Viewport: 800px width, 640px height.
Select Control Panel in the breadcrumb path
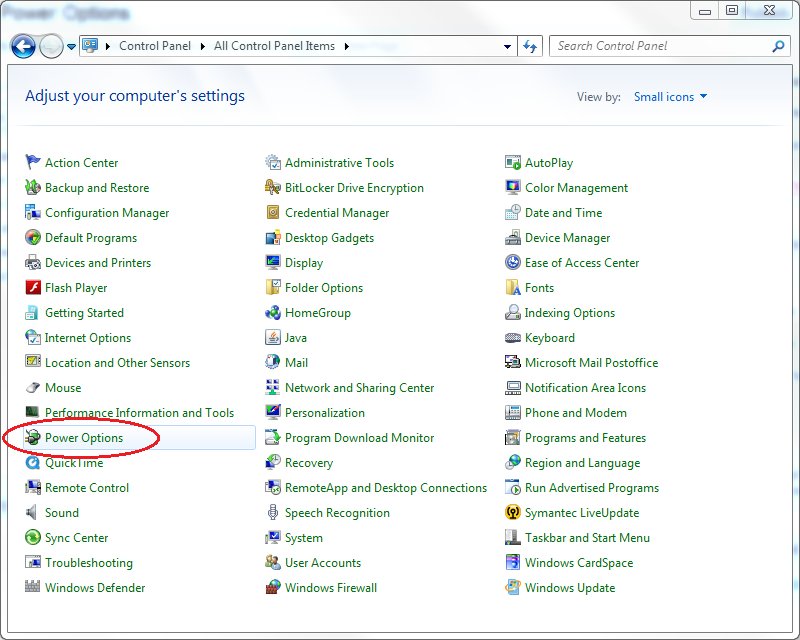pyautogui.click(x=155, y=46)
